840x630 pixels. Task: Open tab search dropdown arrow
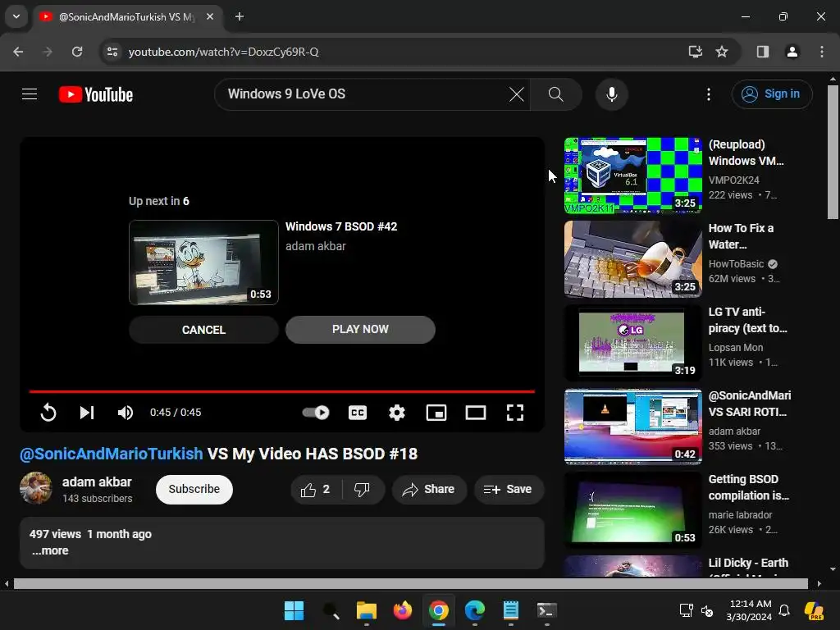(x=16, y=16)
